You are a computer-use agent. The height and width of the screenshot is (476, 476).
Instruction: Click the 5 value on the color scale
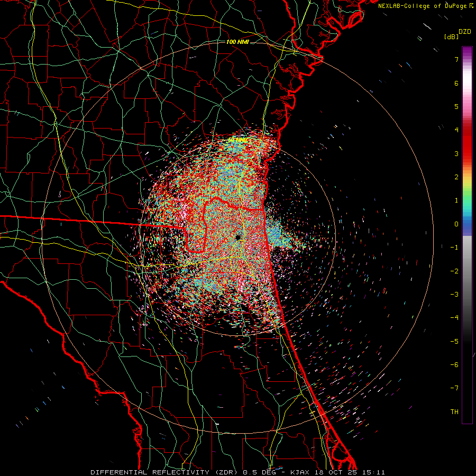click(x=456, y=106)
